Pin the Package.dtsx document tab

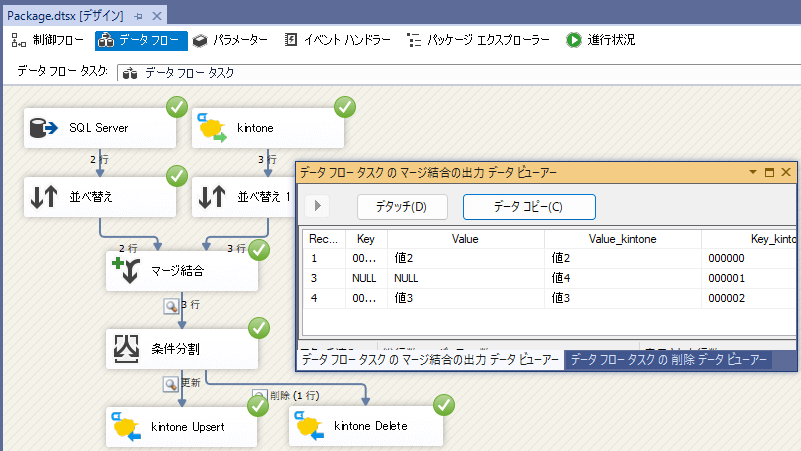tap(138, 16)
